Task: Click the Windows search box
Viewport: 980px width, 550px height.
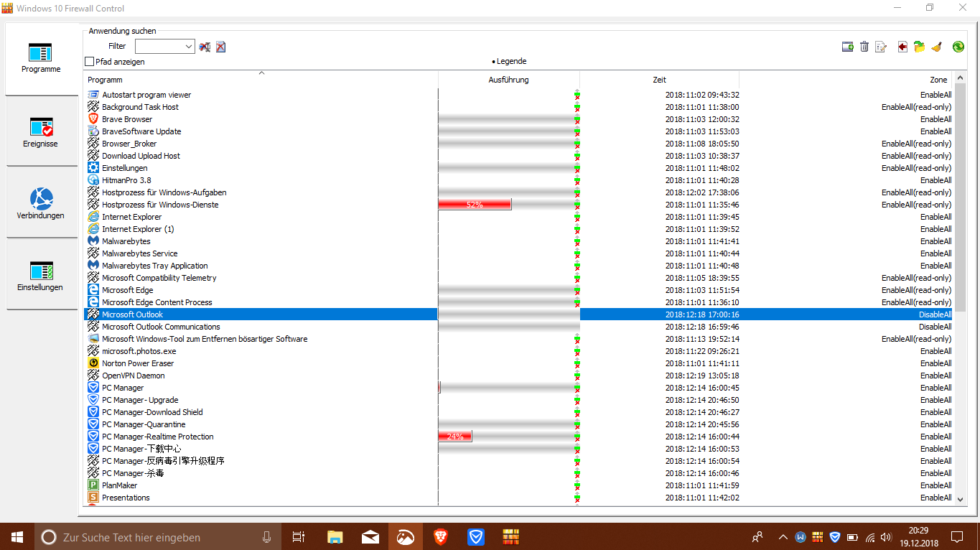Action: click(x=159, y=536)
